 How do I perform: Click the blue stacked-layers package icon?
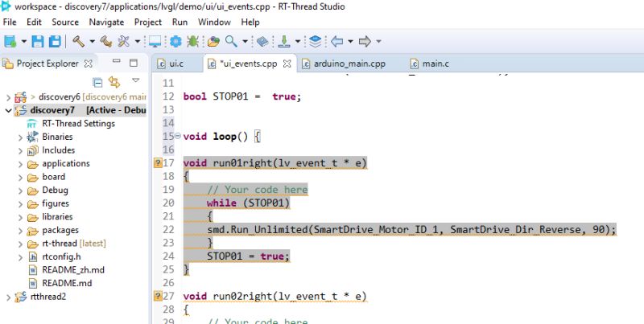coord(315,41)
